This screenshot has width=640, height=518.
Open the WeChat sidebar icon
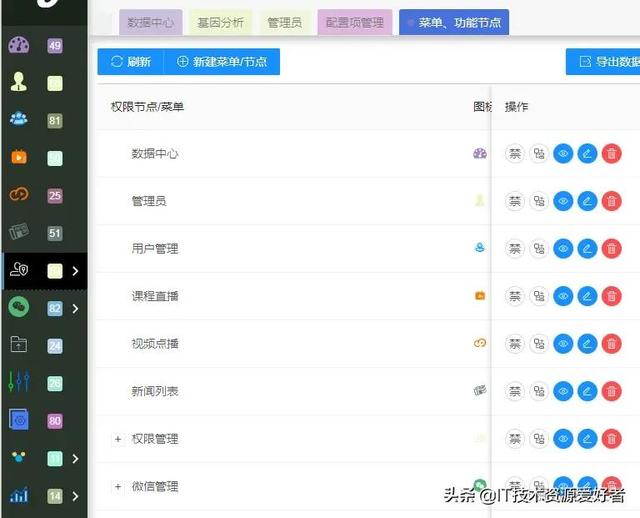[19, 307]
